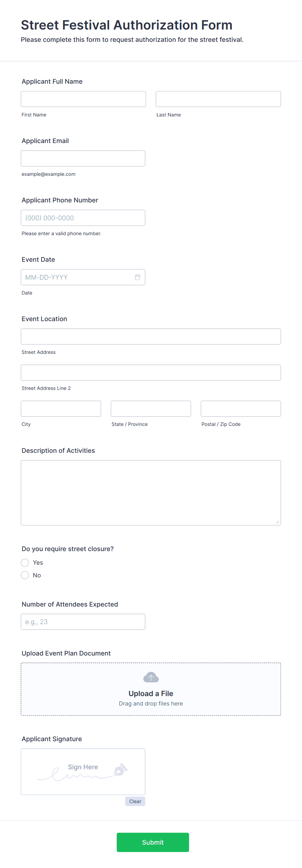Focus the Last Name field
This screenshot has width=302, height=868.
218,99
